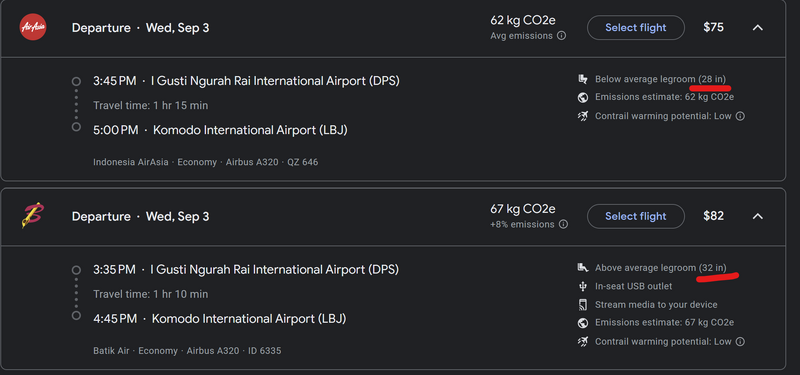Click the Batik Air $82 price
The width and height of the screenshot is (800, 375).
point(713,216)
